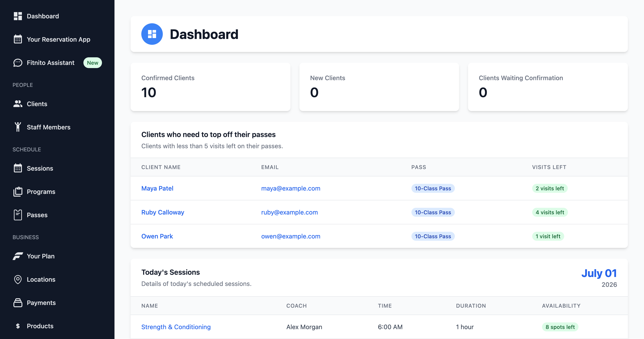
Task: Click the Products dollar sign icon
Action: [x=18, y=326]
